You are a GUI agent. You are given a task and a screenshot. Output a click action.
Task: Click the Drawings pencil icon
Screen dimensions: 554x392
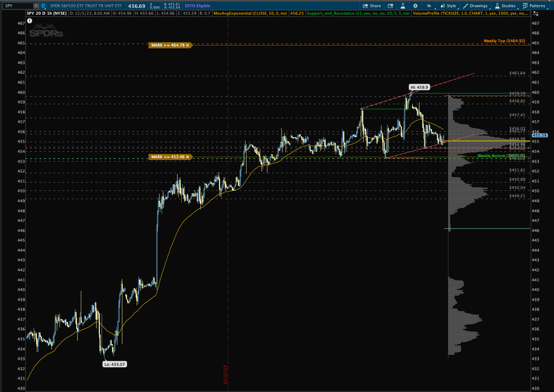click(465, 6)
